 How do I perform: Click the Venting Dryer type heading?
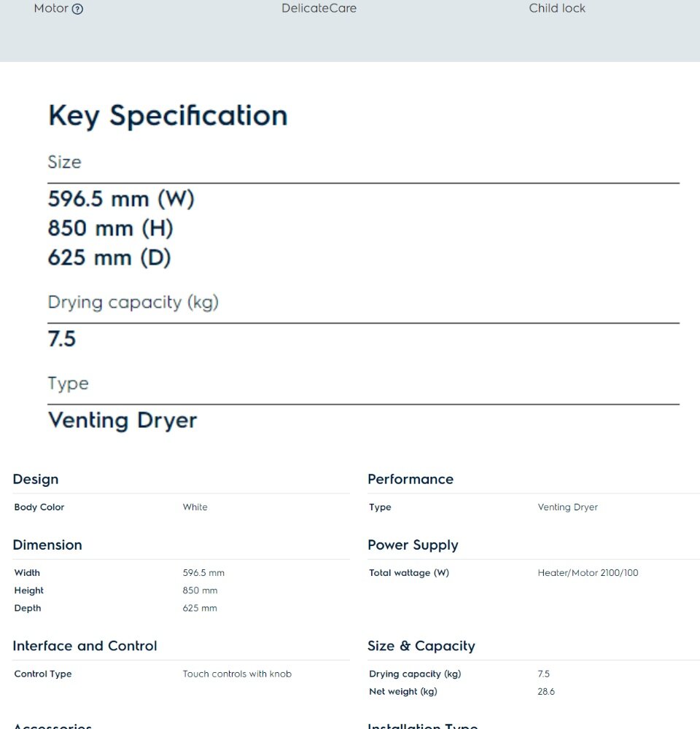[122, 421]
